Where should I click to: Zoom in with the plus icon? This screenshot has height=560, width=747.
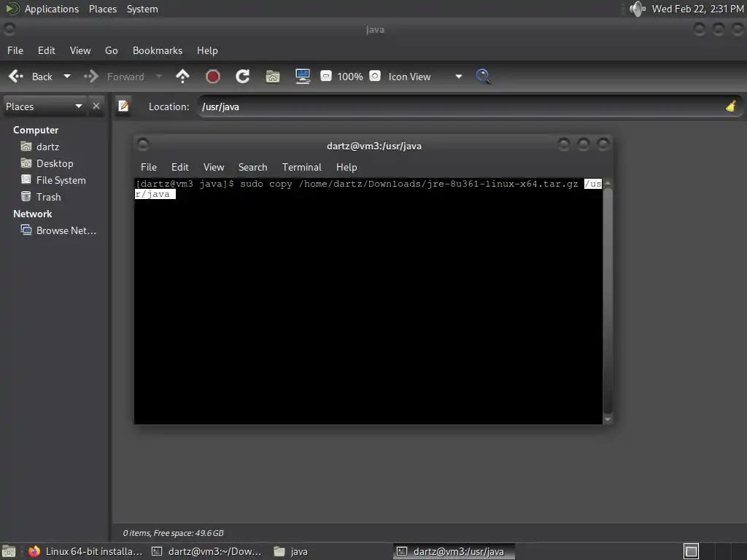375,76
